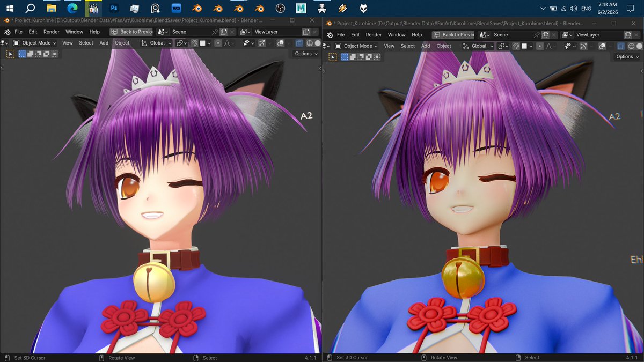Choose set new selection mode in left window
The width and height of the screenshot is (644, 362).
pos(22,54)
